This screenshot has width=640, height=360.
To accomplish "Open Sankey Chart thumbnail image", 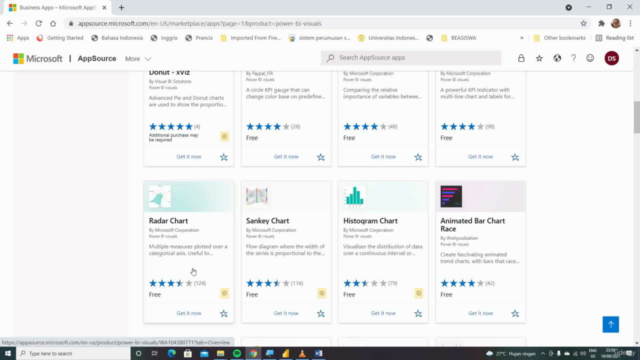I will [257, 196].
